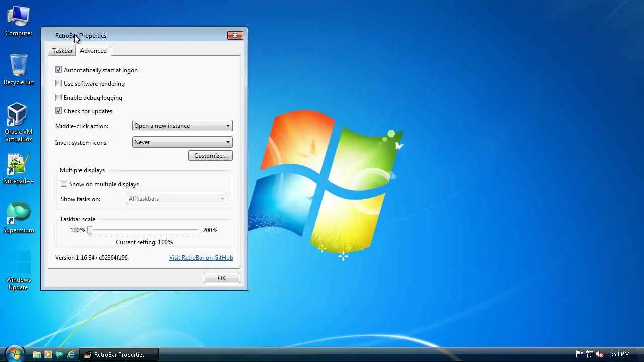This screenshot has height=362, width=644.
Task: Enable debug logging checkbox
Action: coord(89,98)
